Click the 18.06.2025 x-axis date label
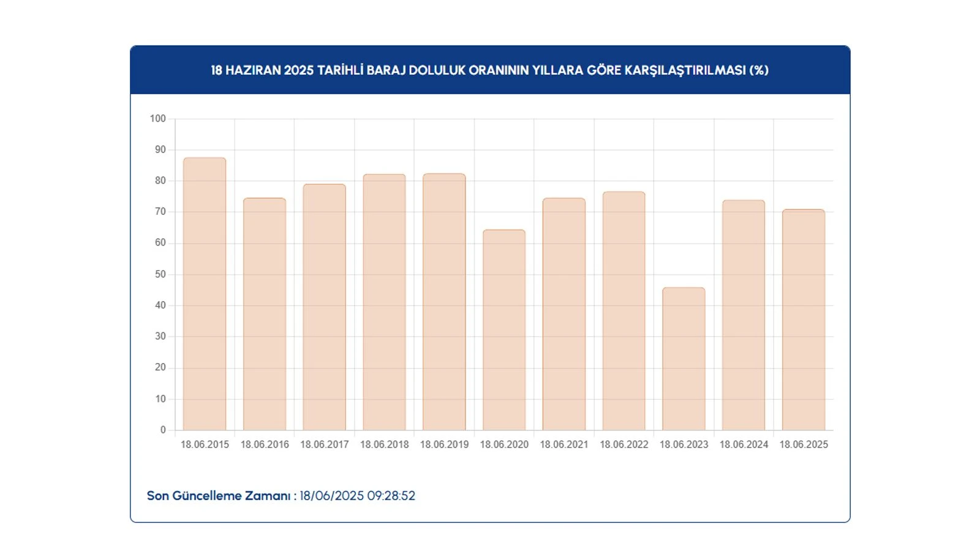 click(804, 444)
